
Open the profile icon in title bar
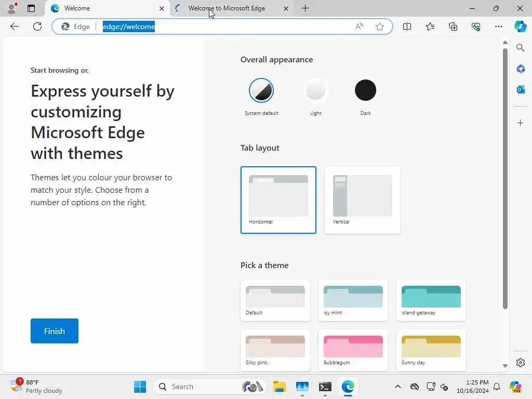[x=12, y=8]
